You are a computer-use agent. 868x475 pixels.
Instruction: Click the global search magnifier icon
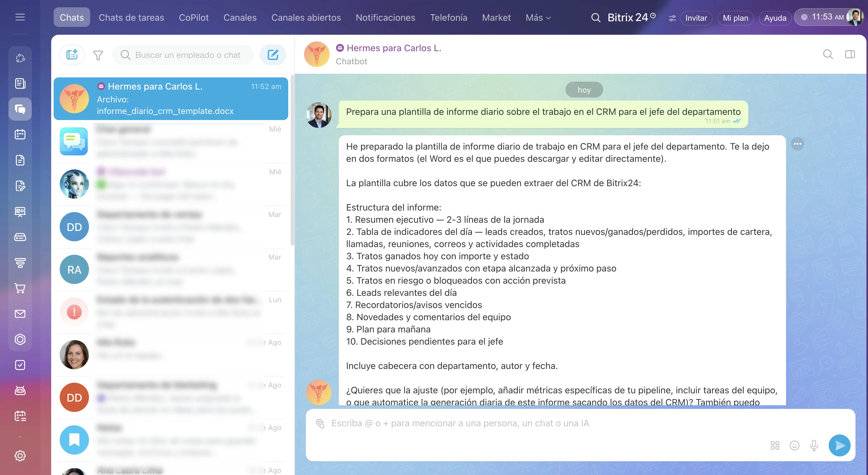[x=595, y=17]
